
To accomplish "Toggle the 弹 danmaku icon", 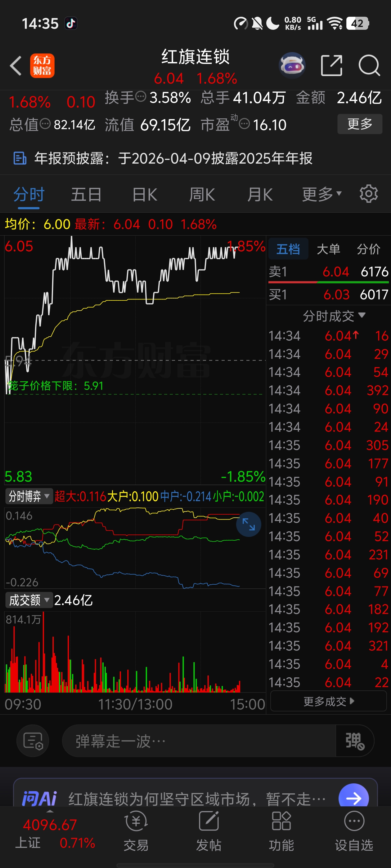I will point(355,741).
